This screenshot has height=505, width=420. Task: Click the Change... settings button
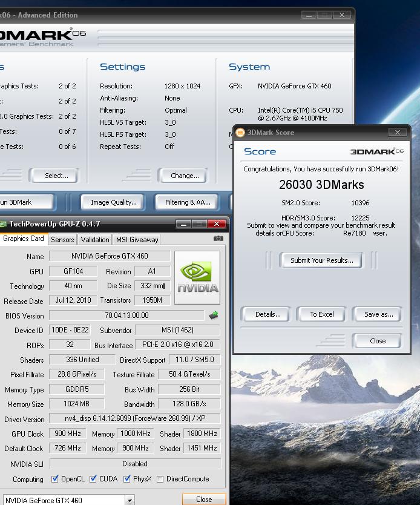(183, 176)
